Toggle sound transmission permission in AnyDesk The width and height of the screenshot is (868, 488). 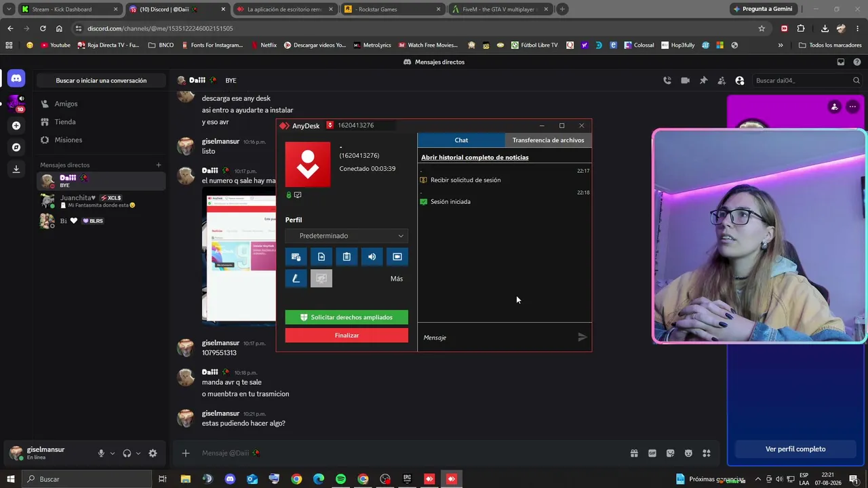(372, 257)
